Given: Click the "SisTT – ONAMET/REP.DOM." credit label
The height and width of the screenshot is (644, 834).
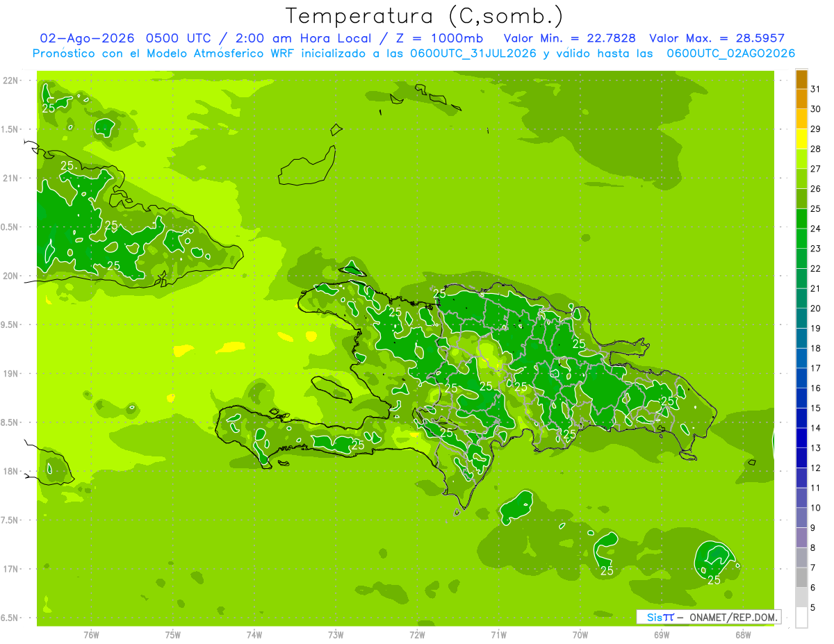Looking at the screenshot, I should (x=709, y=617).
